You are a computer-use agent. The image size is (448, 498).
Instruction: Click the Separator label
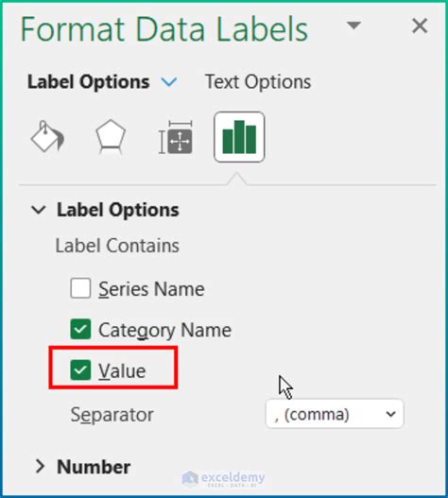click(112, 415)
